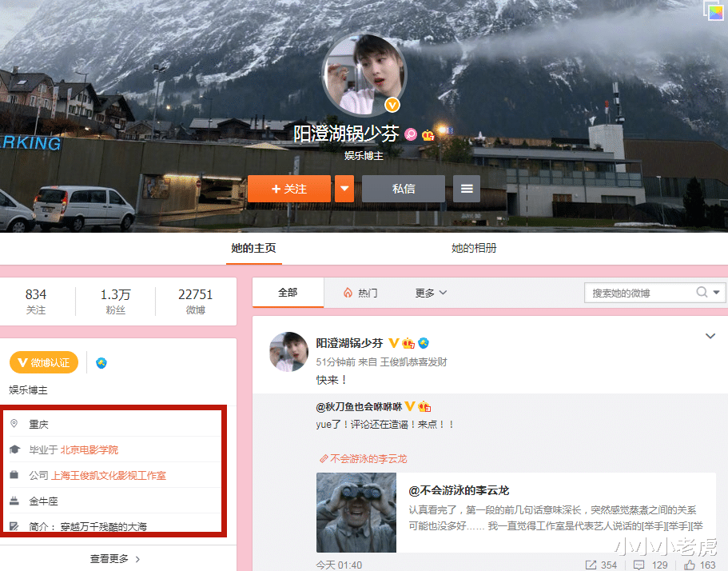This screenshot has height=571, width=728.
Task: Send a message via 私信 button
Action: coord(404,189)
